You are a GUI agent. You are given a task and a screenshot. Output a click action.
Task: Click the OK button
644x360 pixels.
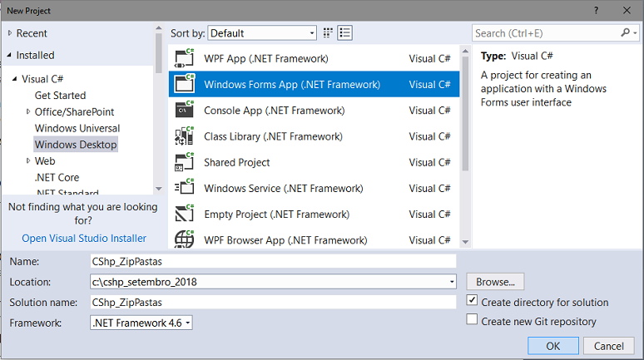click(x=553, y=346)
